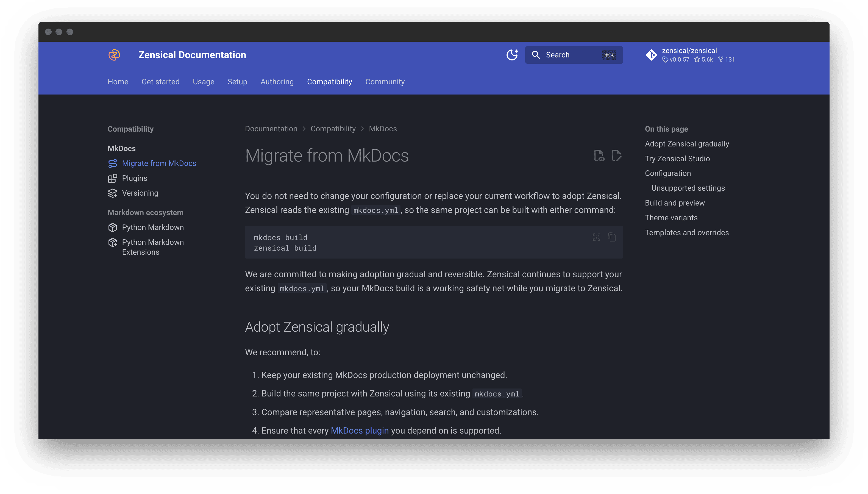This screenshot has width=868, height=494.
Task: Click the Python Markdown package icon
Action: [x=112, y=227]
